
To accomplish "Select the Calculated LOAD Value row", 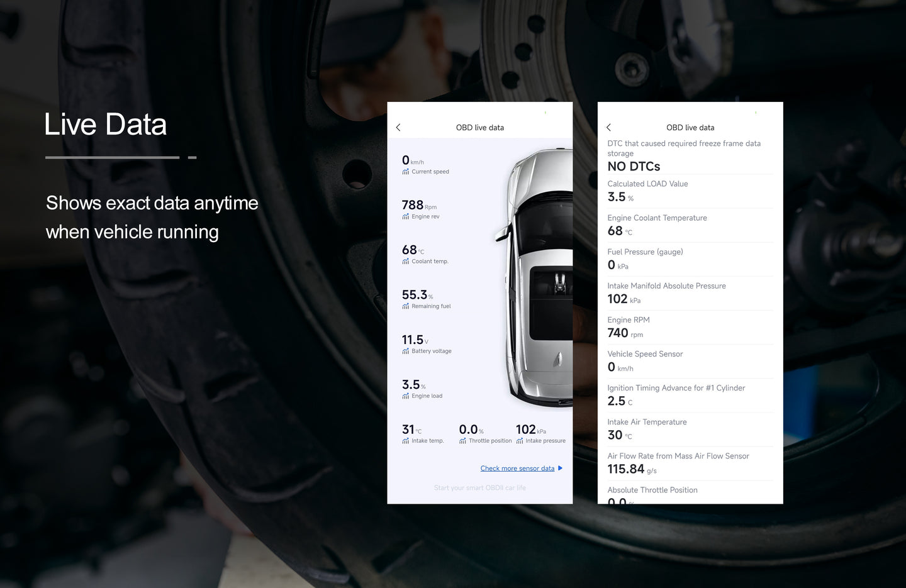I will (690, 191).
